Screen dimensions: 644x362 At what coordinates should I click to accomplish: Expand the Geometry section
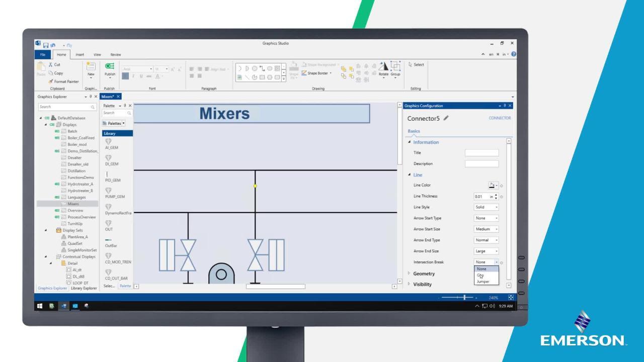(424, 274)
